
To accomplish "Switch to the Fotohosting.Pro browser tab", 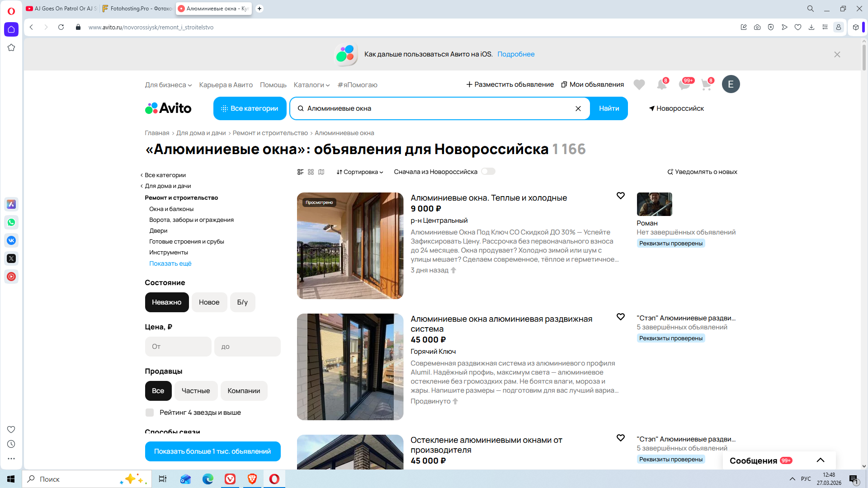I will (x=137, y=9).
